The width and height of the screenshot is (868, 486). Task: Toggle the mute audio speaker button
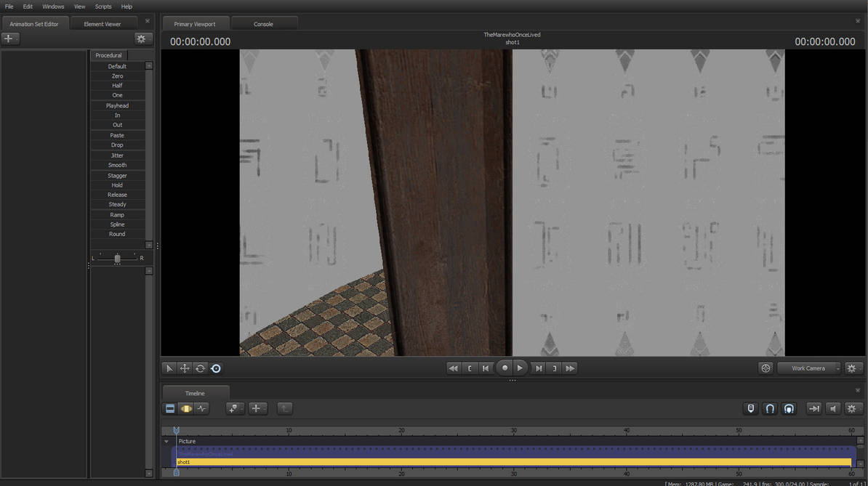coord(833,409)
